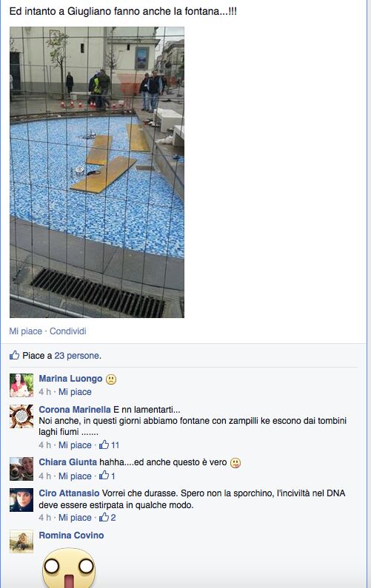Viewport: 371px width, 588px height.
Task: Click the large shocked face sticker
Action: click(x=69, y=568)
